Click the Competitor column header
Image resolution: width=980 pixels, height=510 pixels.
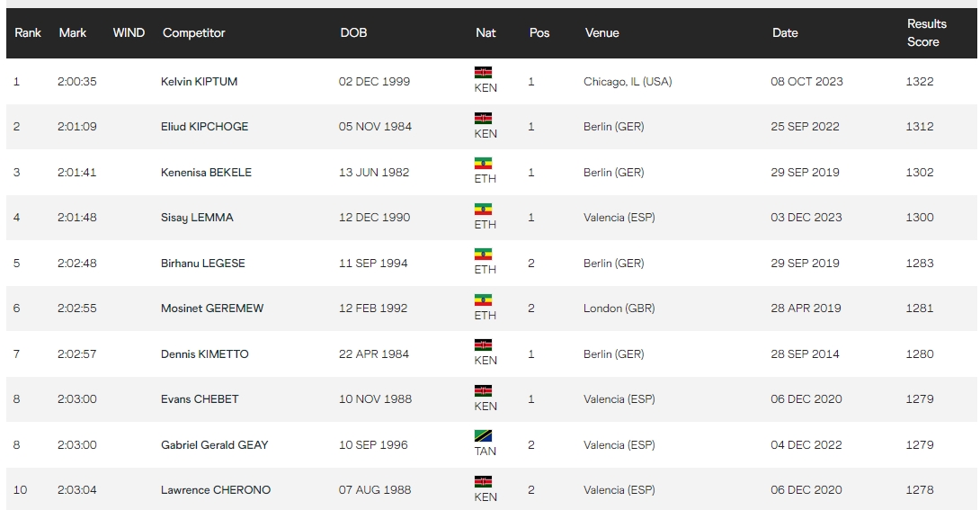193,32
